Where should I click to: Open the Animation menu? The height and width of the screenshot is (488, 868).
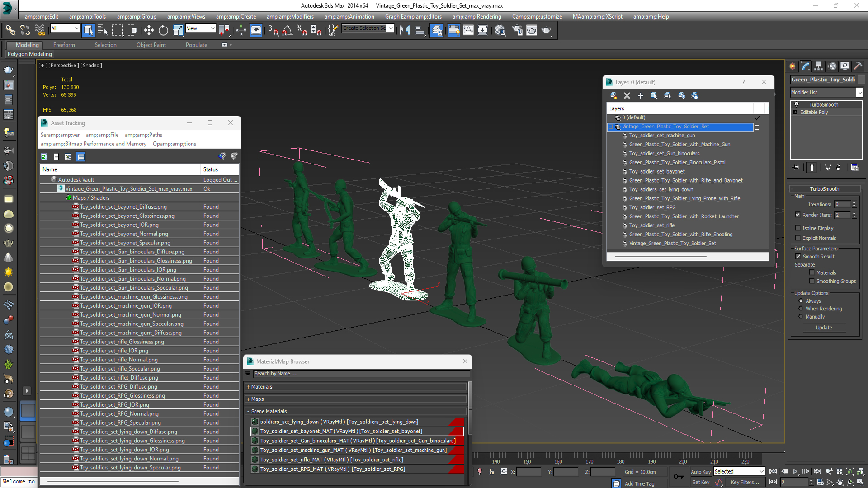(x=349, y=17)
